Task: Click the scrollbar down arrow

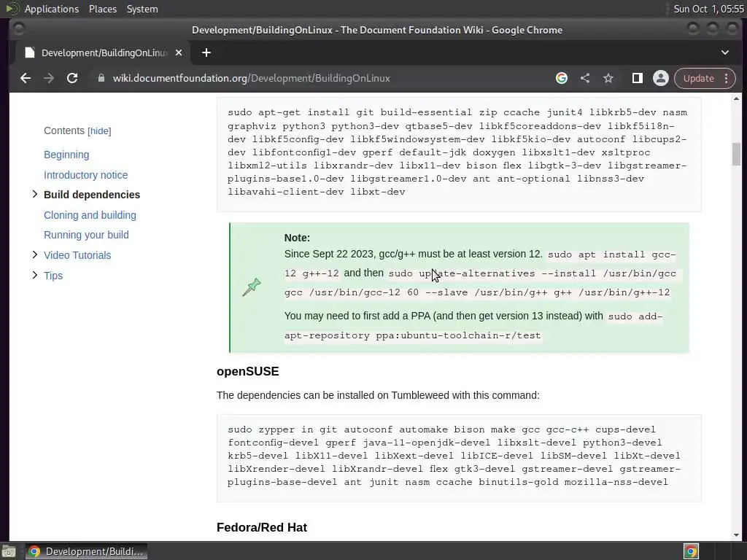Action: click(737, 535)
